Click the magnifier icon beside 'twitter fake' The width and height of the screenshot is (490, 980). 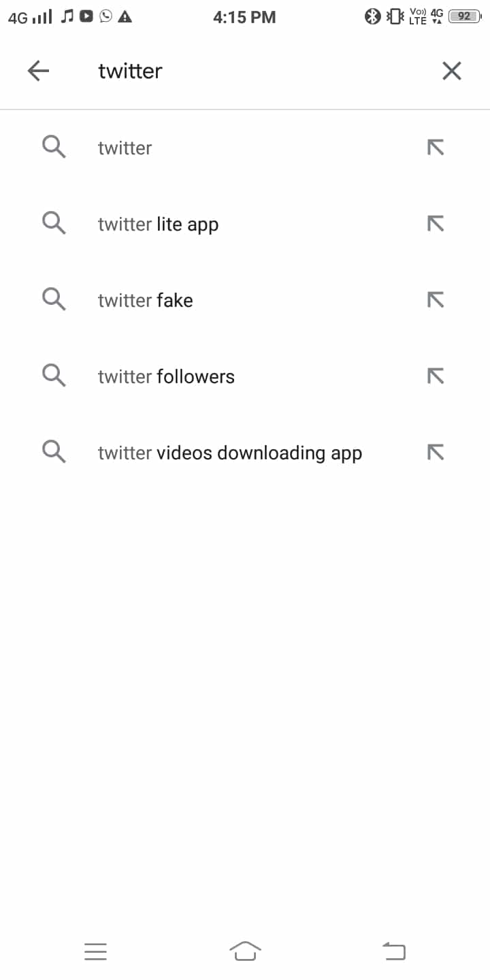[54, 299]
